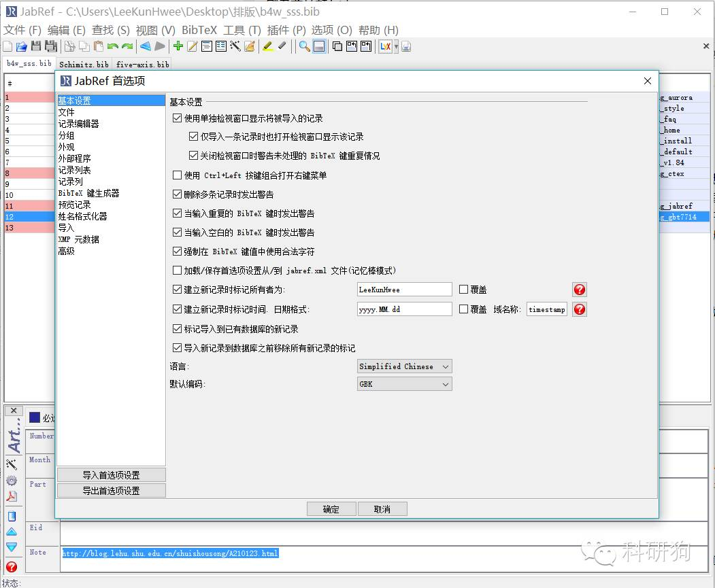Click the blue up arrow previous entry icon

pyautogui.click(x=12, y=532)
